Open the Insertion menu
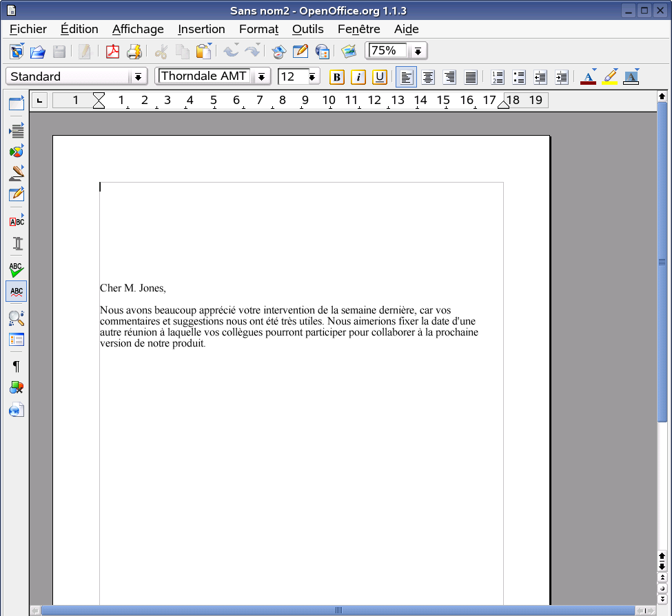The width and height of the screenshot is (672, 616). 201,29
